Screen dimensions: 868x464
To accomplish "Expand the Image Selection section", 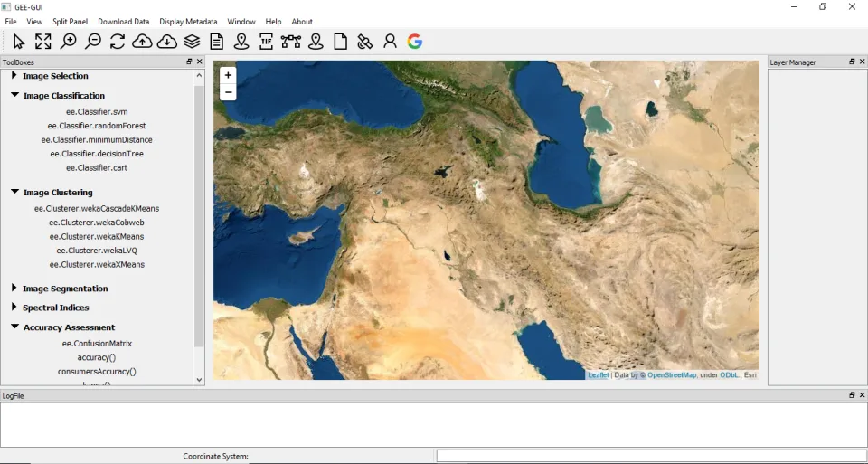I will pos(14,76).
